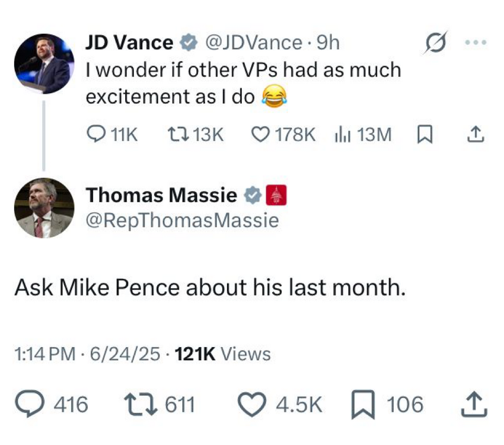The image size is (504, 445).
Task: Bookmark JD Vance's tweet
Action: click(424, 136)
